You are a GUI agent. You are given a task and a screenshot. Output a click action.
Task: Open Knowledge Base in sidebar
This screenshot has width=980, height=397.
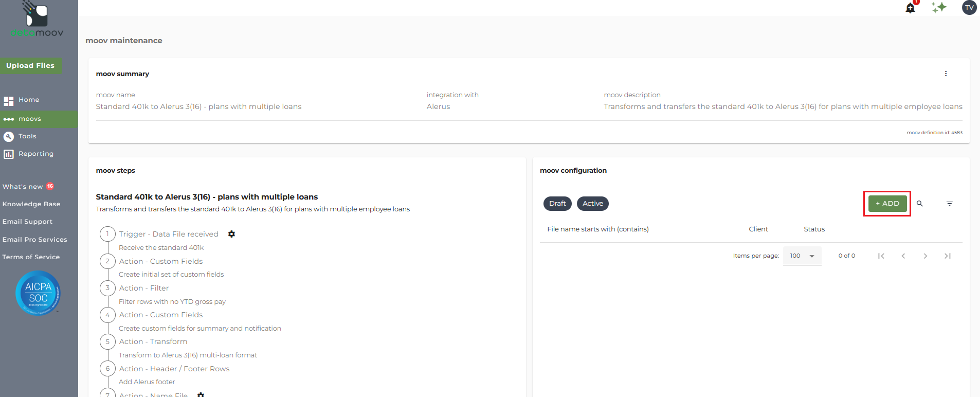pos(31,204)
